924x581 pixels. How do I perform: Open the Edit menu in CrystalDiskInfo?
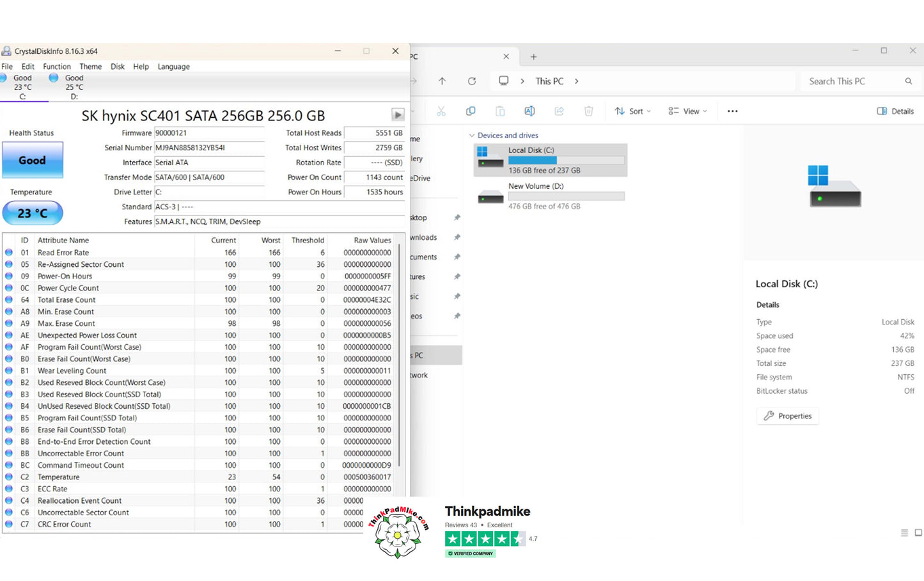tap(28, 67)
